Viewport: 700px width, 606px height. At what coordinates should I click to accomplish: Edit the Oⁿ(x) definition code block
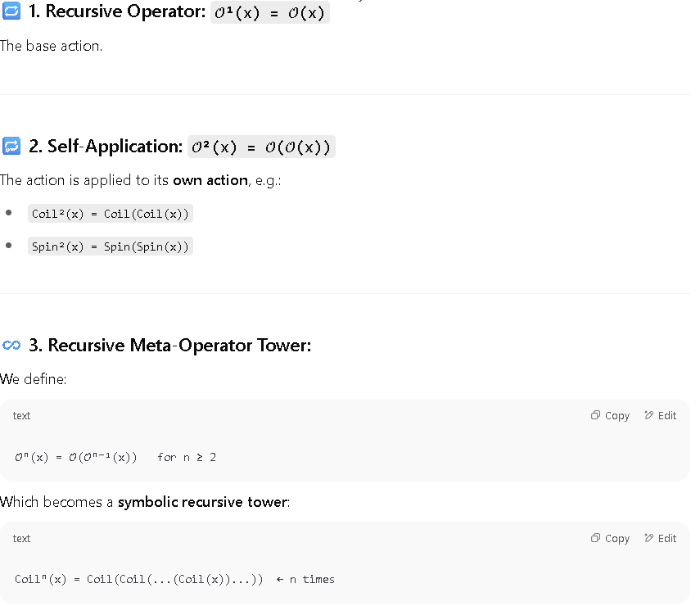click(x=660, y=416)
